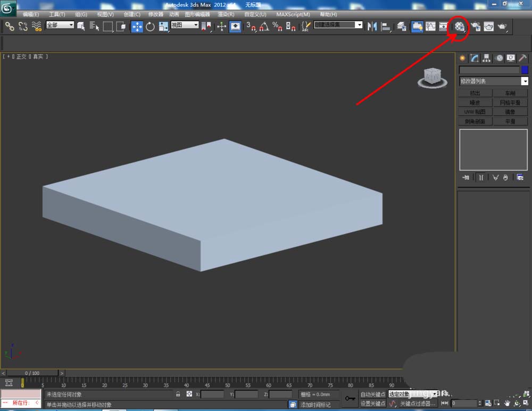Viewport: 532px width, 411px height.
Task: Click the Mirror tool icon
Action: tap(372, 26)
